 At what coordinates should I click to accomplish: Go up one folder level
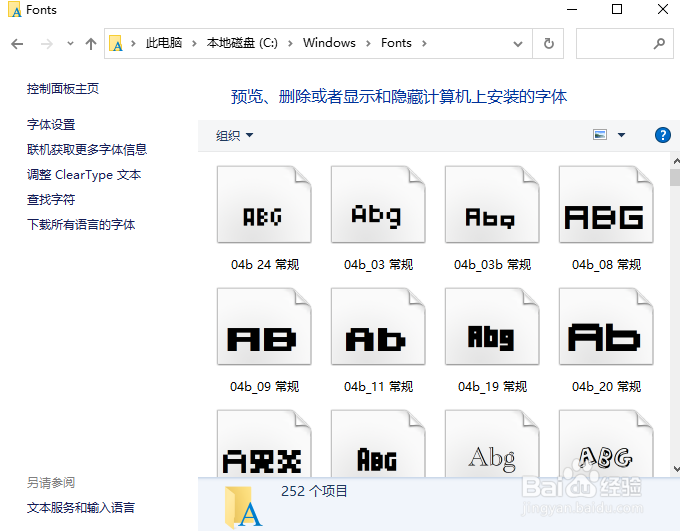click(x=91, y=43)
